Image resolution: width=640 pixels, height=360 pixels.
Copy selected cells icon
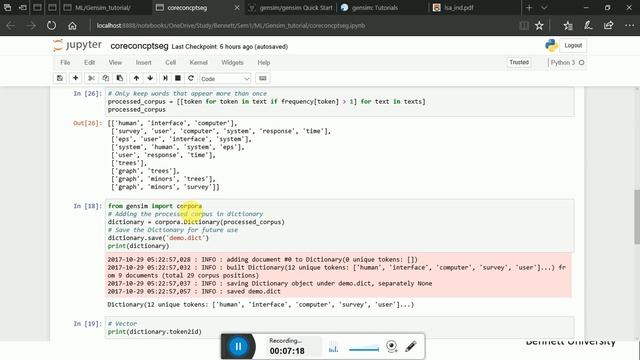pyautogui.click(x=105, y=78)
